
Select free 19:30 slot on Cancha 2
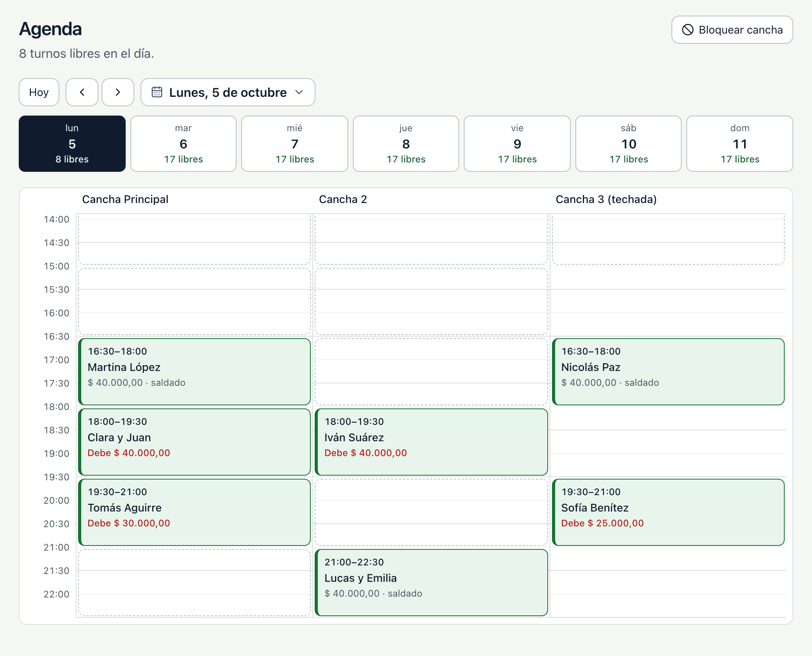tap(431, 512)
